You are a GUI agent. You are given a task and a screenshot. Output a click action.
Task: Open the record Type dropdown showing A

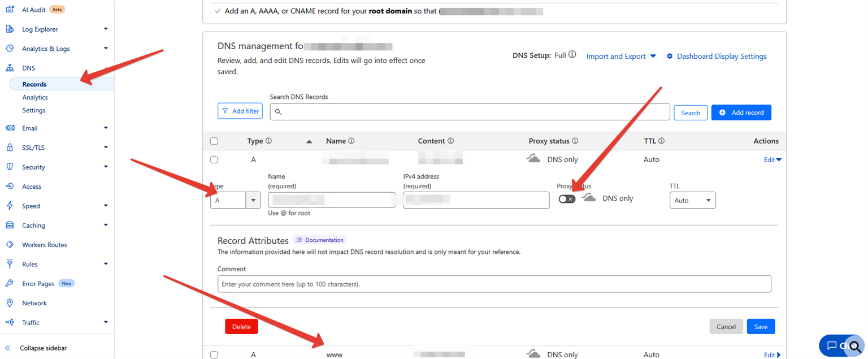(235, 200)
